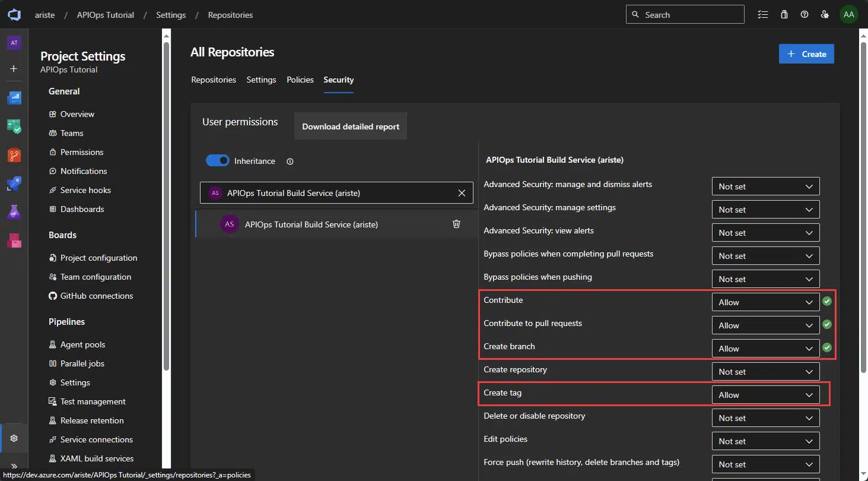Switch to the Repositories tab
Screen dimensions: 868x481
[214, 80]
